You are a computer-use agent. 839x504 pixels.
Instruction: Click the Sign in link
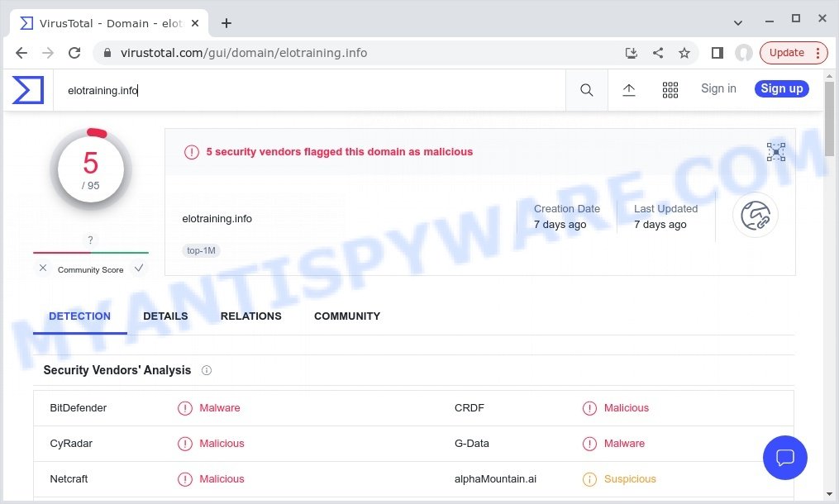pyautogui.click(x=718, y=88)
